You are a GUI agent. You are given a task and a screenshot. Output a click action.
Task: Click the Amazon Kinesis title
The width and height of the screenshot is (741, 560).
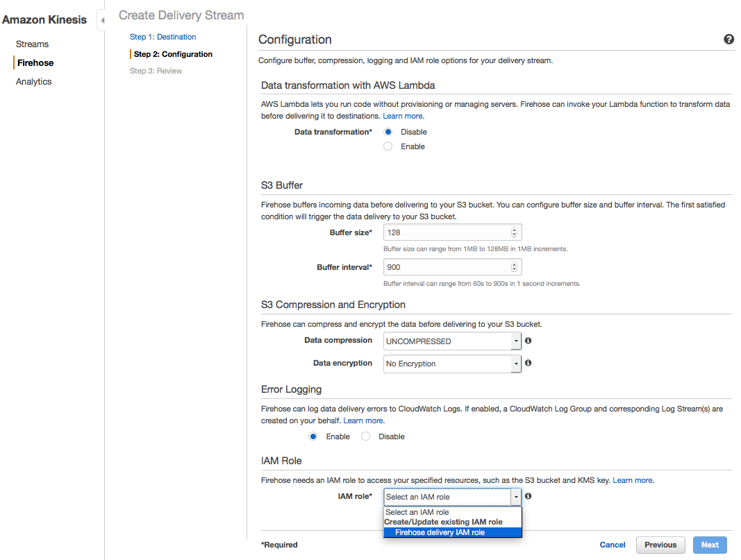click(x=44, y=20)
